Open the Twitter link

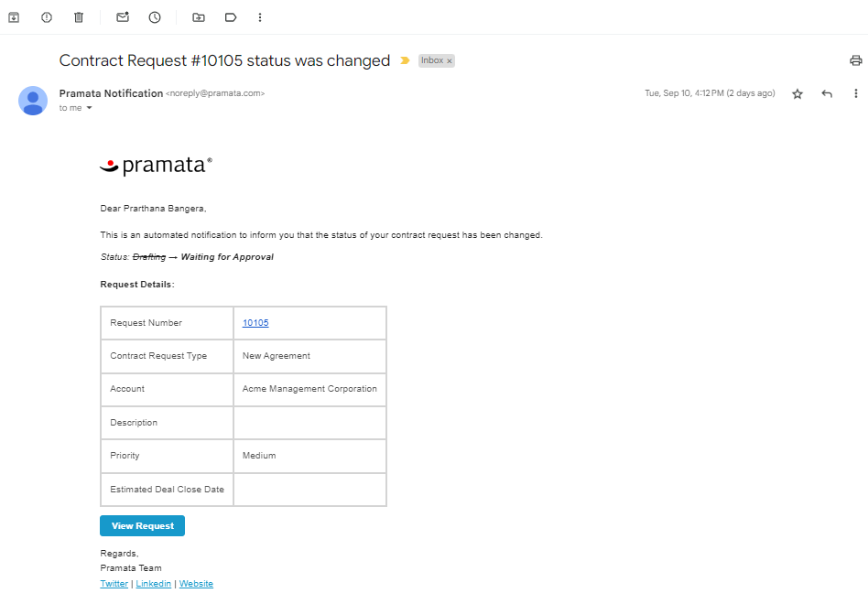pos(114,584)
